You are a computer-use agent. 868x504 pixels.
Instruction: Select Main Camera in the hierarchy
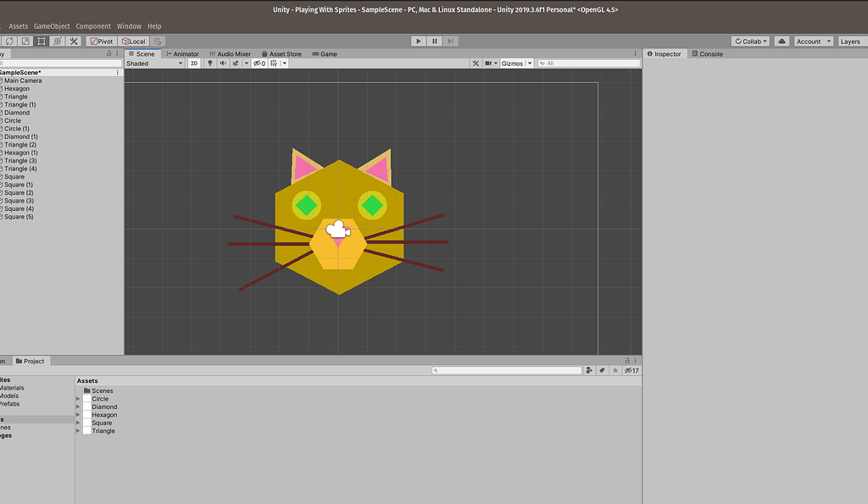click(24, 80)
